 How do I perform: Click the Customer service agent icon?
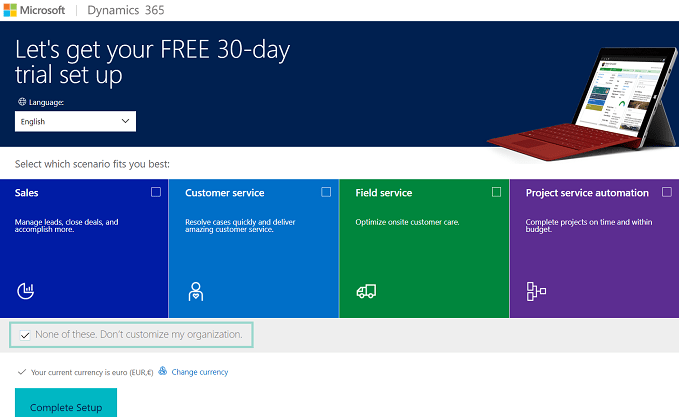point(196,291)
